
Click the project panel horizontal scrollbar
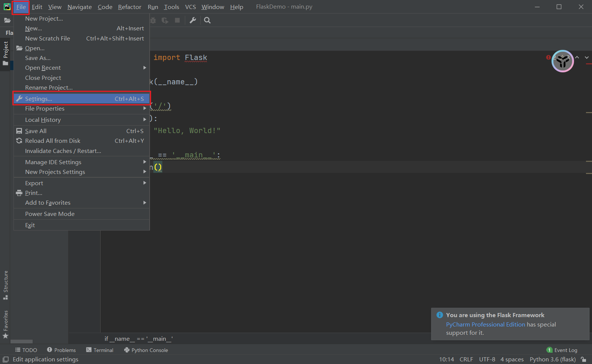click(22, 342)
